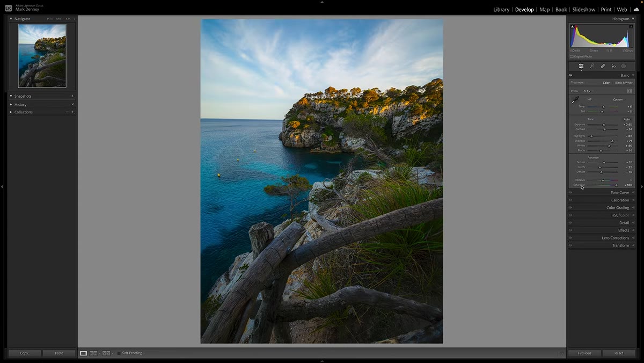Screen dimensions: 644x363
Task: Expand the Collections panel
Action: pos(11,112)
